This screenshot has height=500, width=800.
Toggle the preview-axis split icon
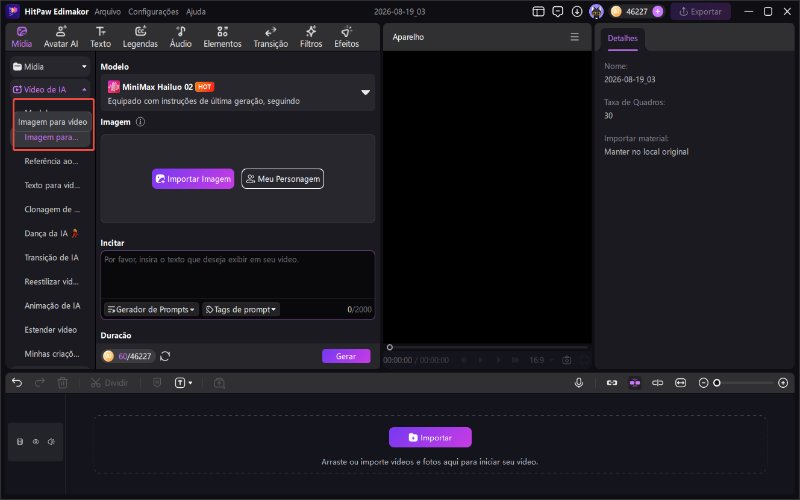[658, 383]
